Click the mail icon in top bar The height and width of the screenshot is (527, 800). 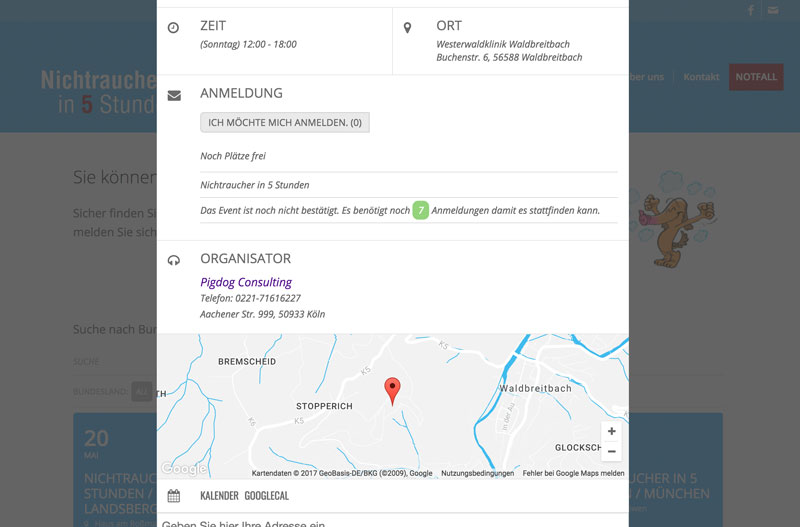[773, 10]
